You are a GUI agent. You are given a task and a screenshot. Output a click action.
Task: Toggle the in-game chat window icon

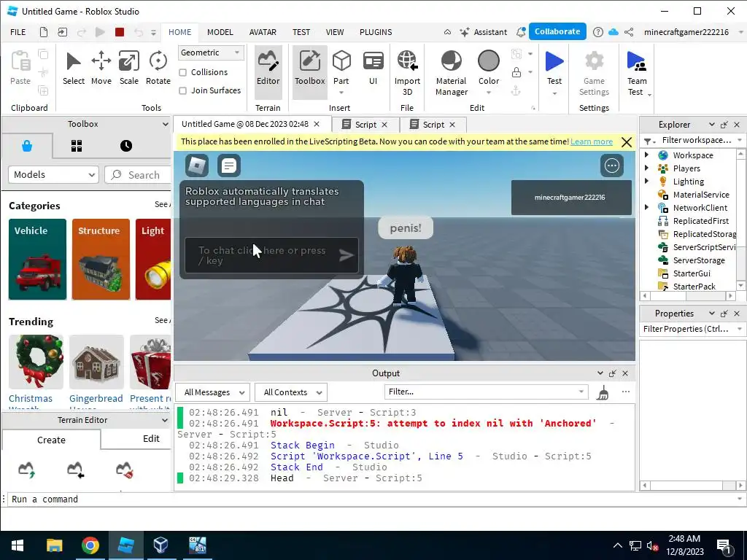(x=228, y=166)
